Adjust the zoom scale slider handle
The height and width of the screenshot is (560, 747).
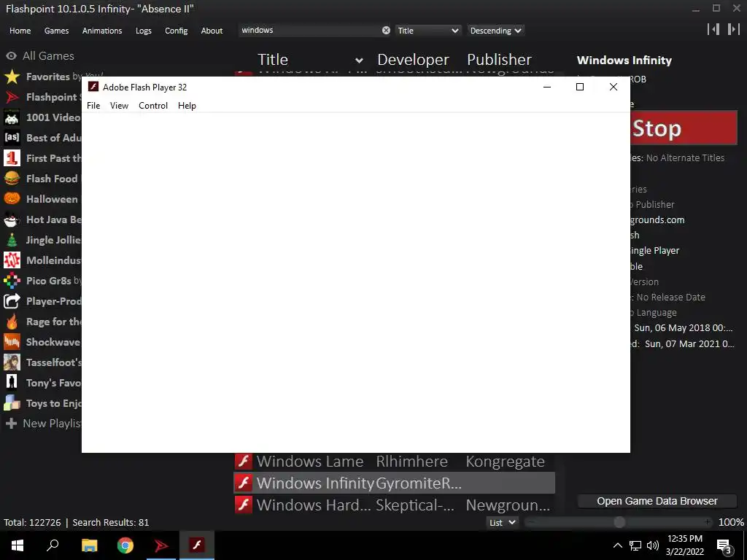point(619,522)
